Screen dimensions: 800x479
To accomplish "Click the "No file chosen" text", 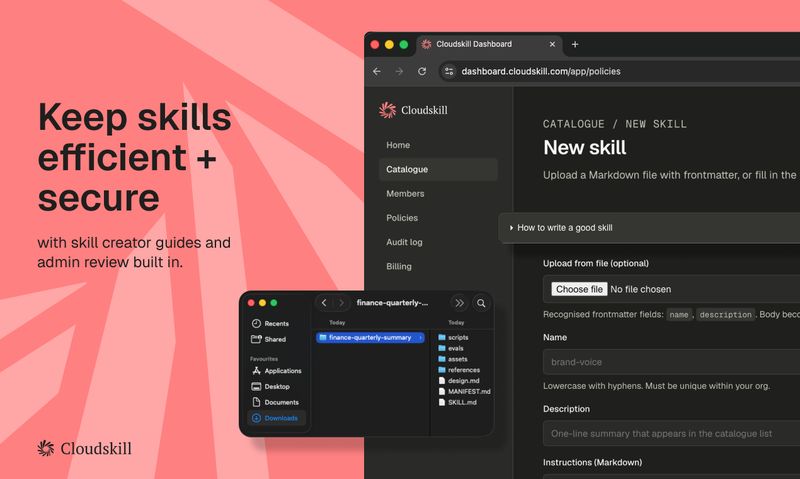I will tap(640, 289).
